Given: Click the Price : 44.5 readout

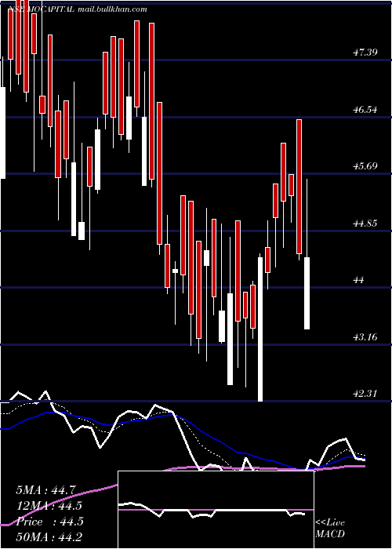Looking at the screenshot, I should (49, 522).
